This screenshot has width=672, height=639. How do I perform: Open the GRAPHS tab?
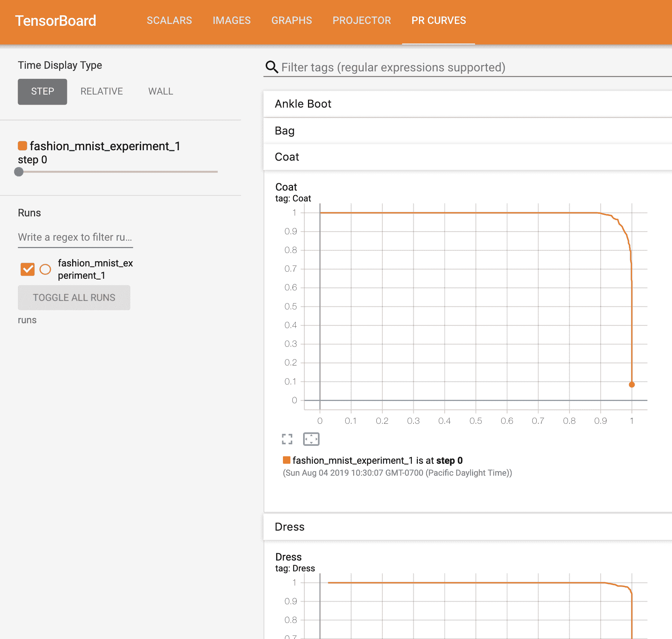[x=292, y=21]
